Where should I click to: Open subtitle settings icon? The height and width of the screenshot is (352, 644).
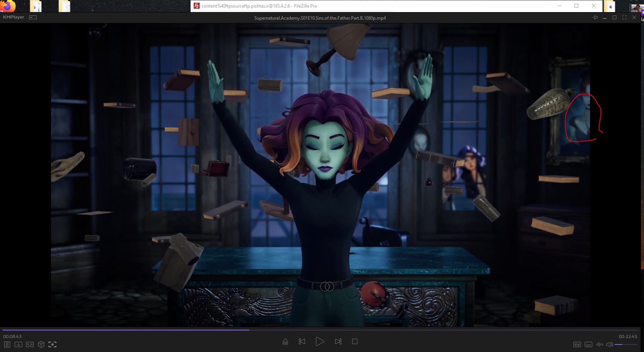tap(588, 344)
